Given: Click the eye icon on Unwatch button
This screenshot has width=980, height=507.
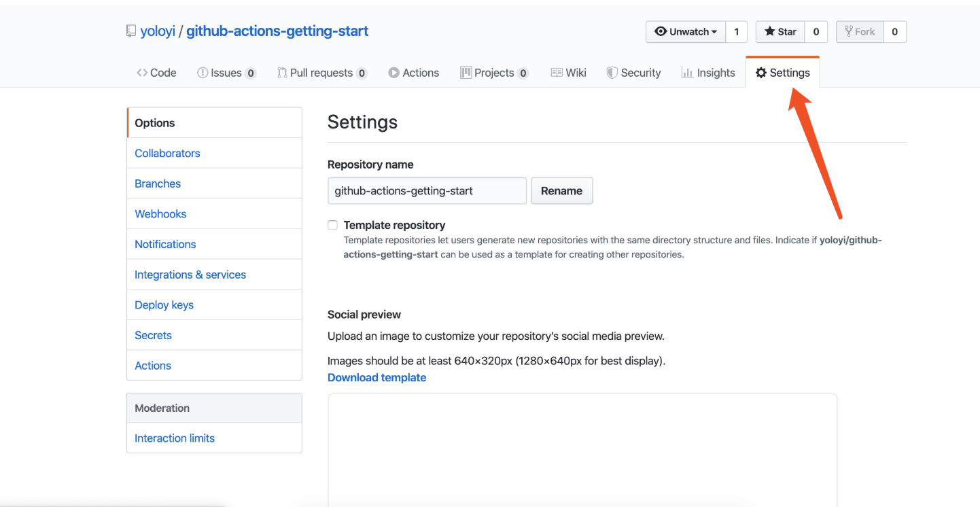Looking at the screenshot, I should click(660, 31).
